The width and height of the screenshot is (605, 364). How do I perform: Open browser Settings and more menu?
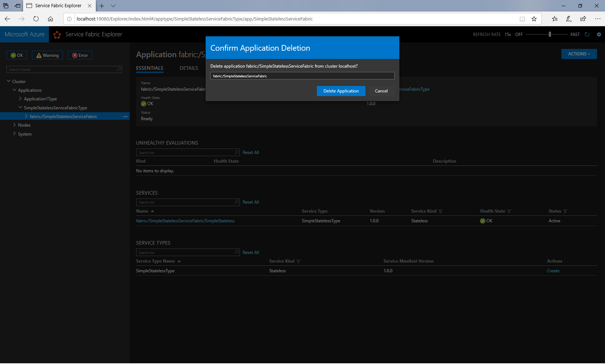point(597,19)
